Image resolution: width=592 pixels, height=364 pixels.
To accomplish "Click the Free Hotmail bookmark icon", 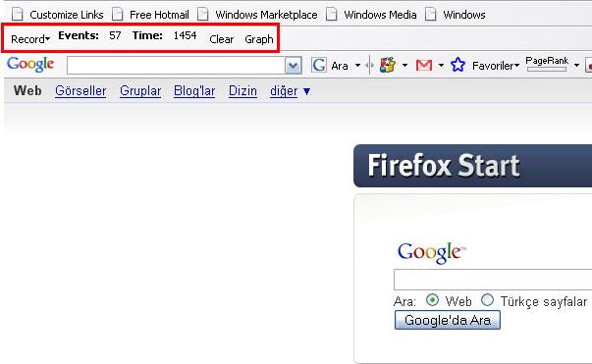I will (x=118, y=15).
